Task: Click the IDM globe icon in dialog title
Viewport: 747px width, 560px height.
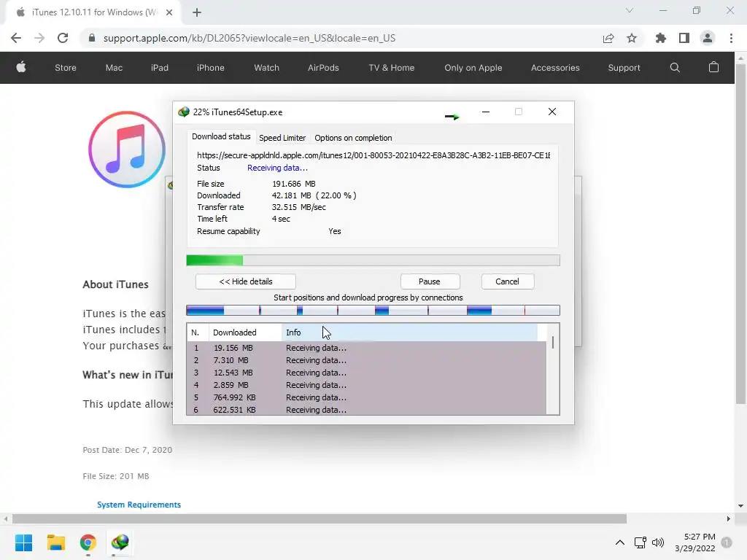Action: point(183,112)
